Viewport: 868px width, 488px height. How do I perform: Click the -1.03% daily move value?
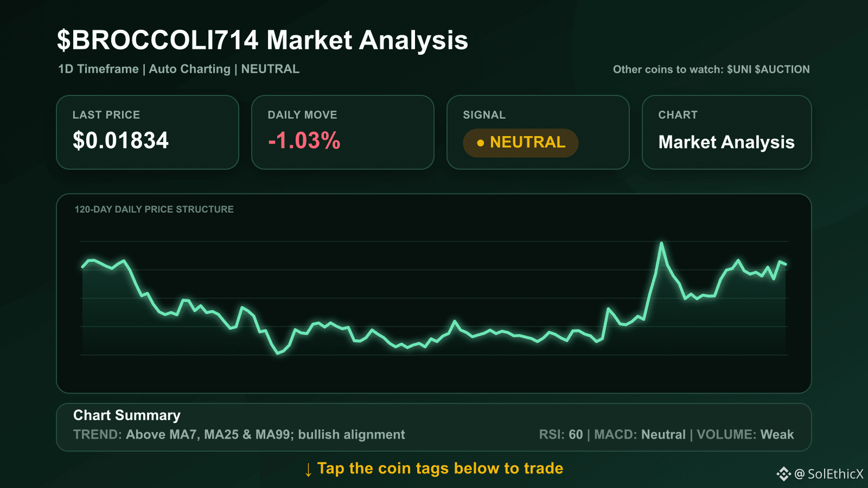coord(304,140)
